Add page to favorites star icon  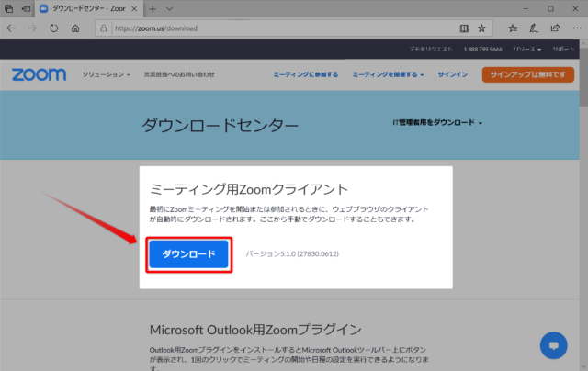pyautogui.click(x=481, y=28)
